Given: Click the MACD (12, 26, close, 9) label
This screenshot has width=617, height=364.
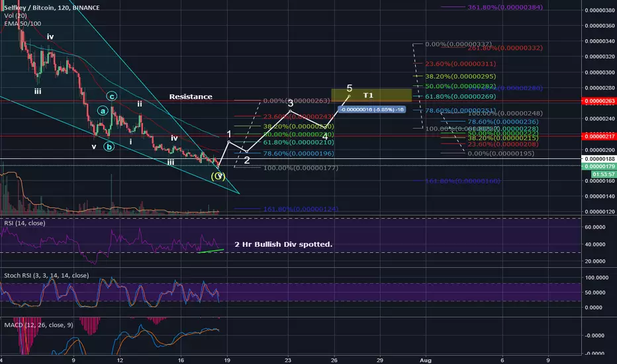Looking at the screenshot, I should point(38,325).
